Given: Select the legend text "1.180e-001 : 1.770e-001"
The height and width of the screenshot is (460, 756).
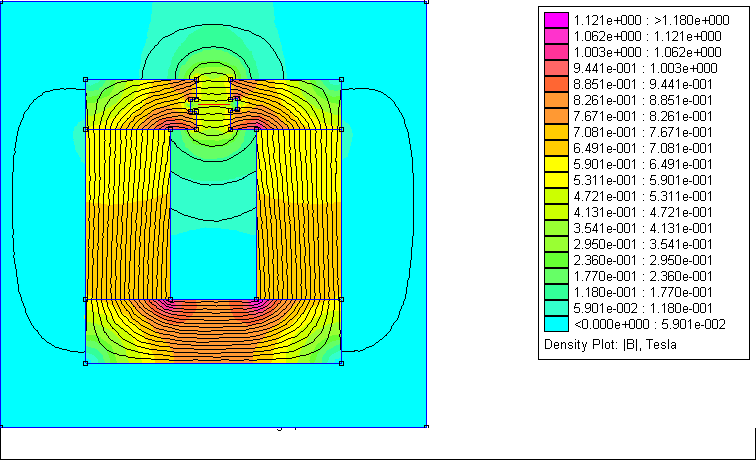Looking at the screenshot, I should [643, 292].
